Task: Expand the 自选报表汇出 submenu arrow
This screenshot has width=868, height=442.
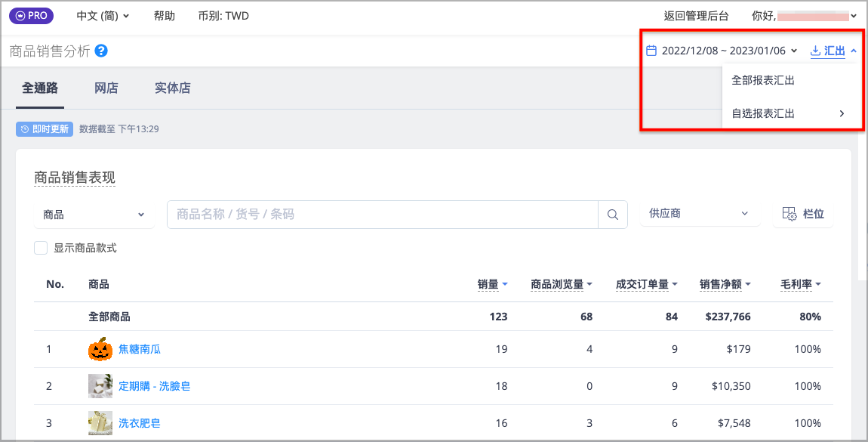Action: [x=842, y=113]
